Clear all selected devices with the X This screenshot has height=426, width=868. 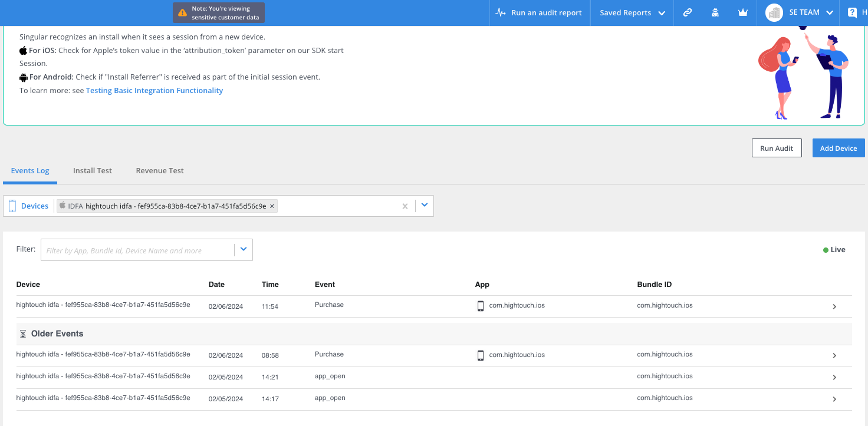pyautogui.click(x=405, y=206)
